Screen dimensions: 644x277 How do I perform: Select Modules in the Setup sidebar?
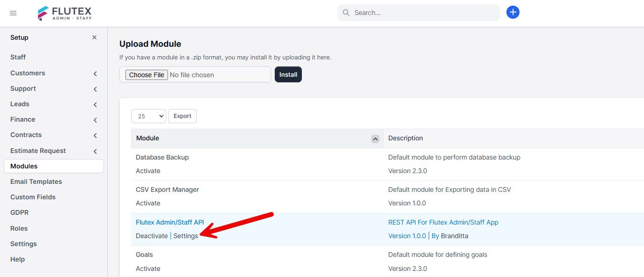point(54,166)
